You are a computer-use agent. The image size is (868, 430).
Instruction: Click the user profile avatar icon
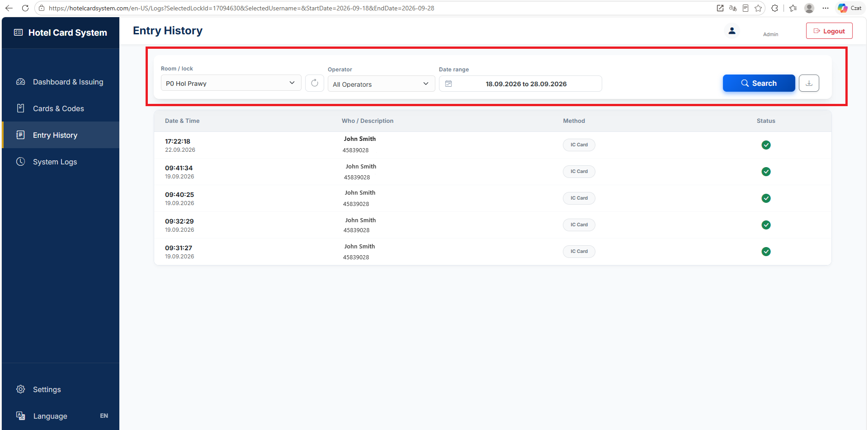(x=732, y=31)
